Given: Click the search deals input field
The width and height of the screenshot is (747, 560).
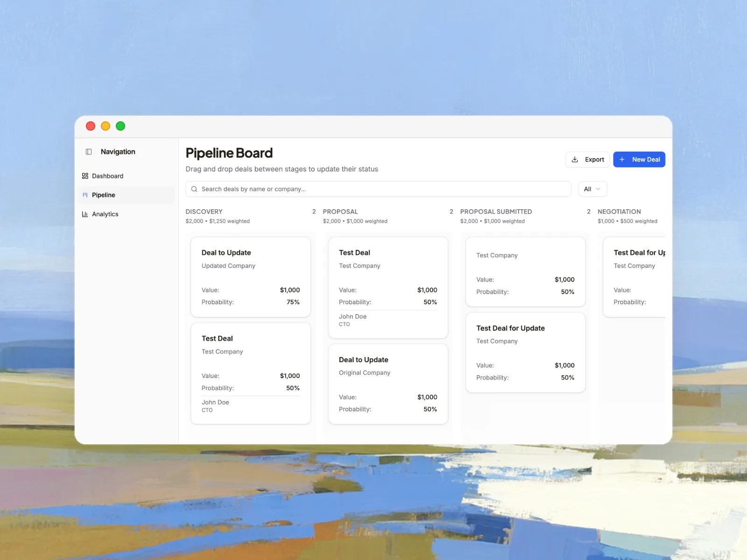Looking at the screenshot, I should 378,189.
